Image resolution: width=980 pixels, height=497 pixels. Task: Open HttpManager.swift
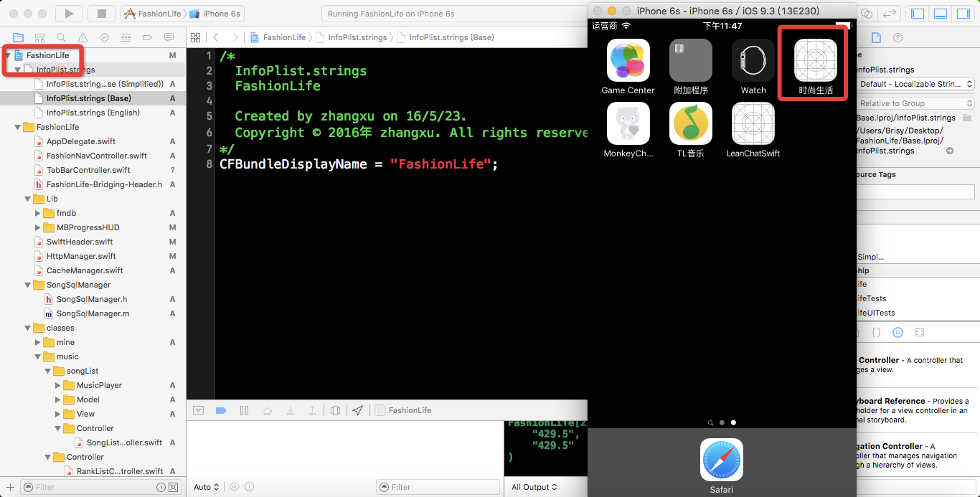[81, 256]
